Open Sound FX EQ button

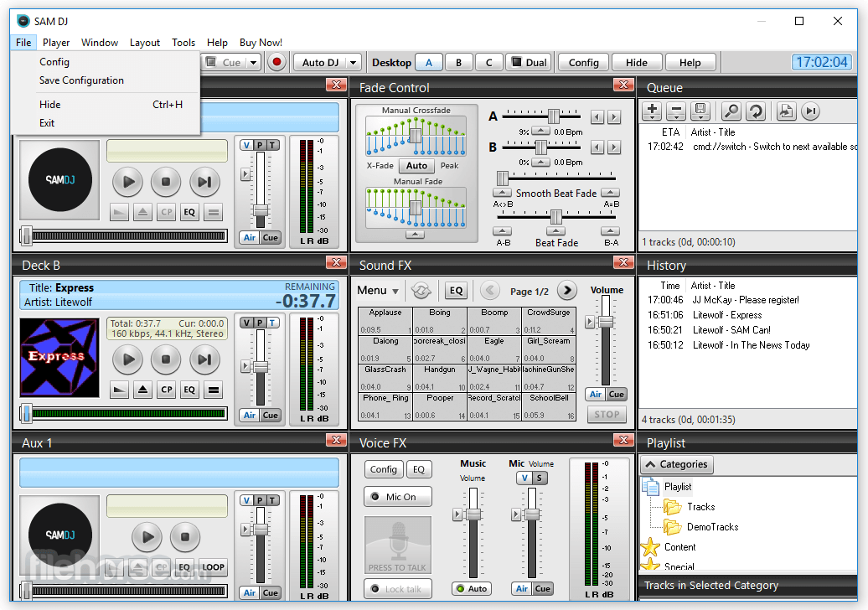(x=456, y=291)
